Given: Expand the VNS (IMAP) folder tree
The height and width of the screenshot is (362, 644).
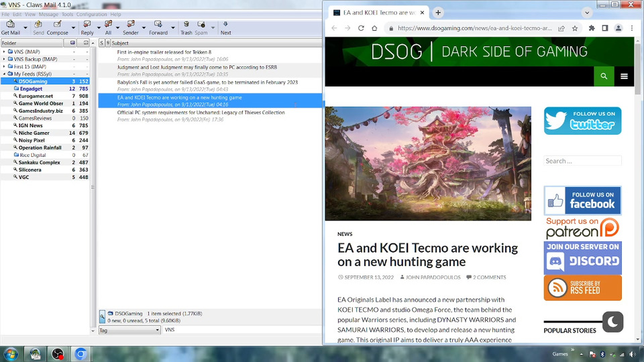Looking at the screenshot, I should point(4,52).
